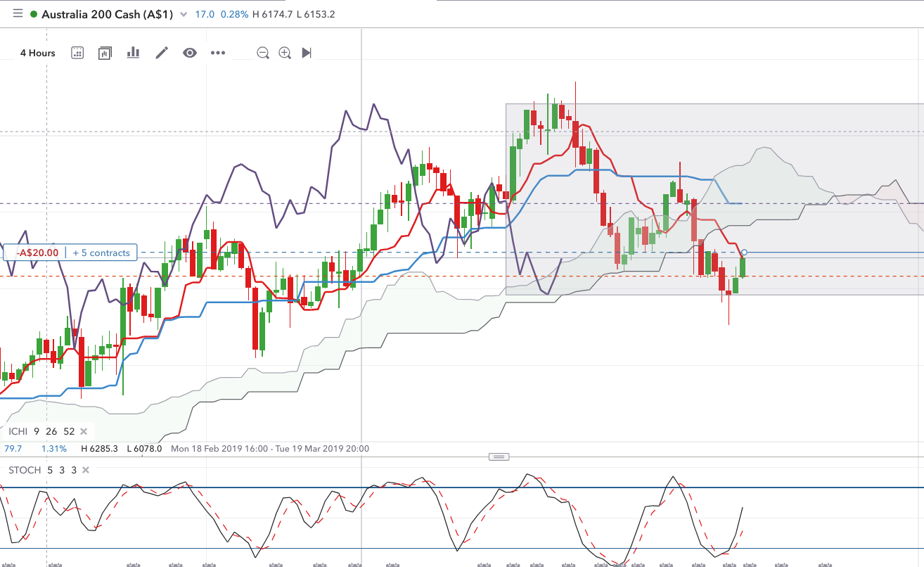Open the three-dot more options menu
Viewport: 924px width, 567px height.
click(x=218, y=53)
